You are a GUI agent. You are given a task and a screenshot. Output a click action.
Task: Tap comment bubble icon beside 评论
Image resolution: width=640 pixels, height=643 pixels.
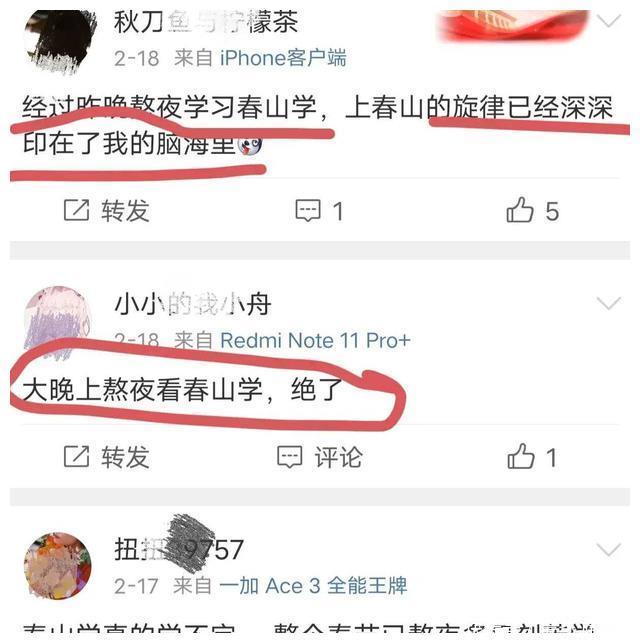point(290,457)
